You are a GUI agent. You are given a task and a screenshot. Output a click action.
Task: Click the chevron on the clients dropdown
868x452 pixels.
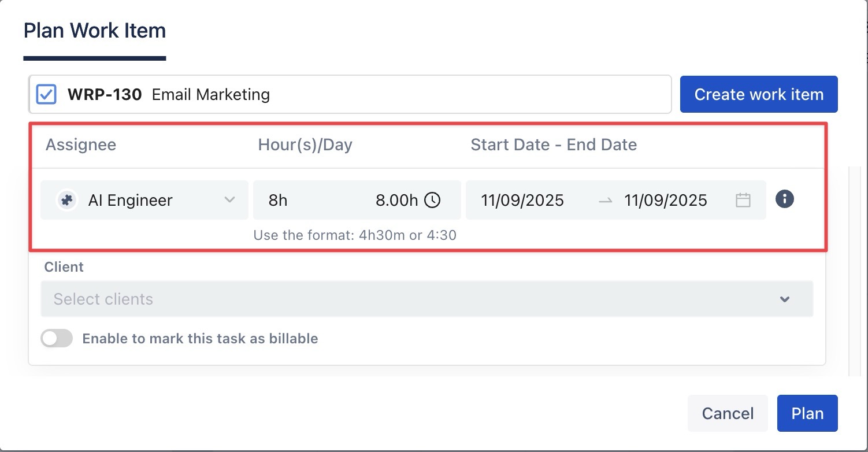tap(784, 299)
